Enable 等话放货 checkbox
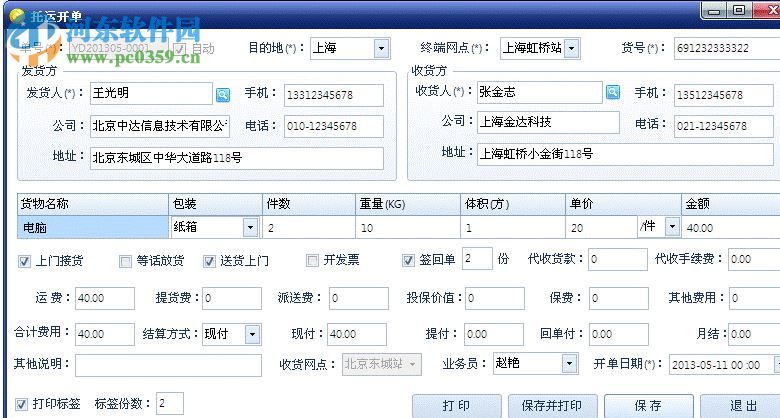Screen dimensions: 780x418 [x=125, y=261]
